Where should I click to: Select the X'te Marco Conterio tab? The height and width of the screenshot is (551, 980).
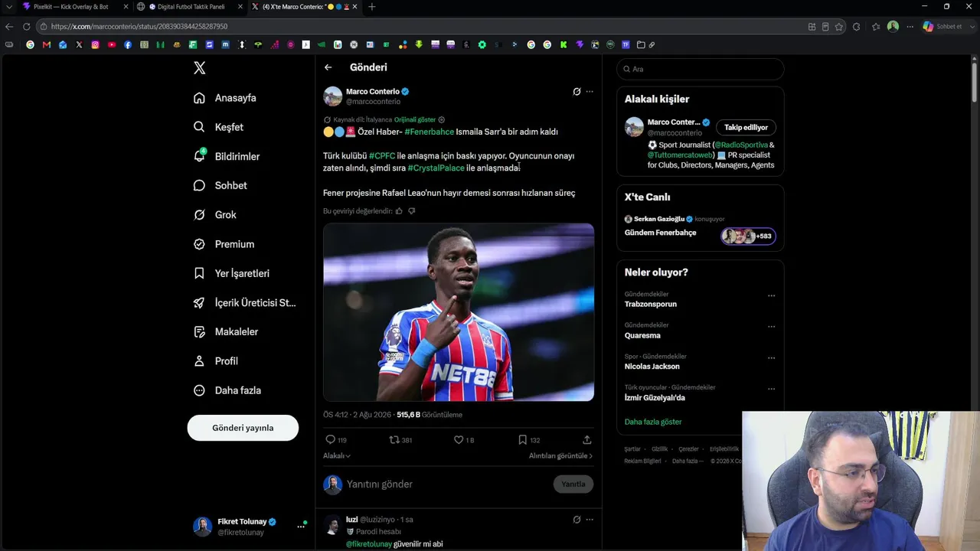coord(305,7)
